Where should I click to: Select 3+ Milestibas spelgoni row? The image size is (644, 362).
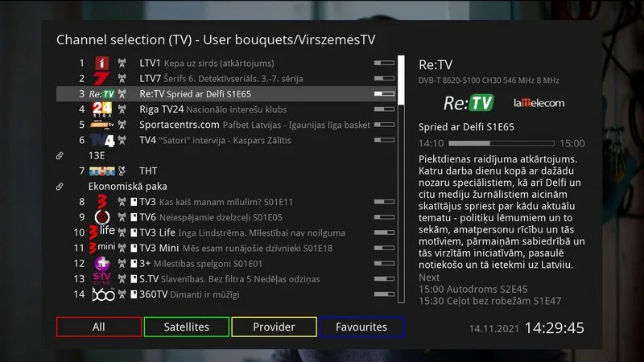click(226, 264)
